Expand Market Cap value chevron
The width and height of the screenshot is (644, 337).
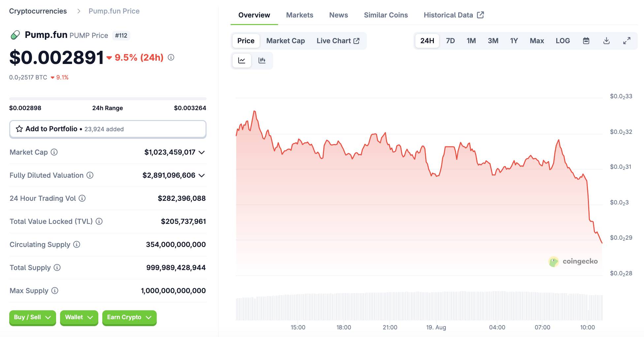(x=202, y=152)
